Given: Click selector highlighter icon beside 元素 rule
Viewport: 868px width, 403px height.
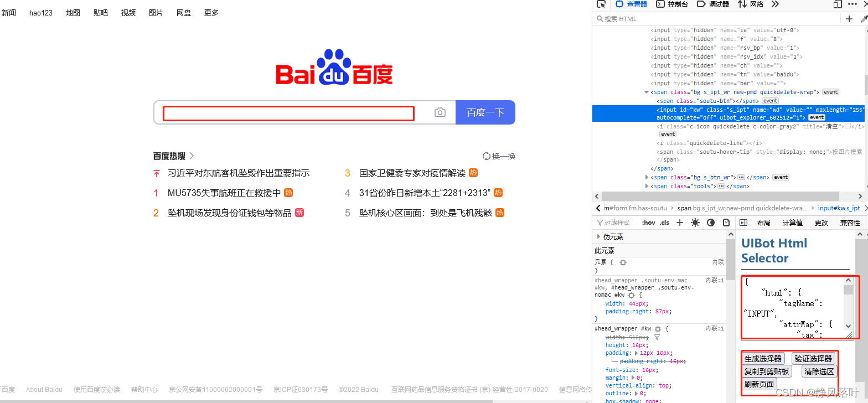Looking at the screenshot, I should pyautogui.click(x=623, y=262).
